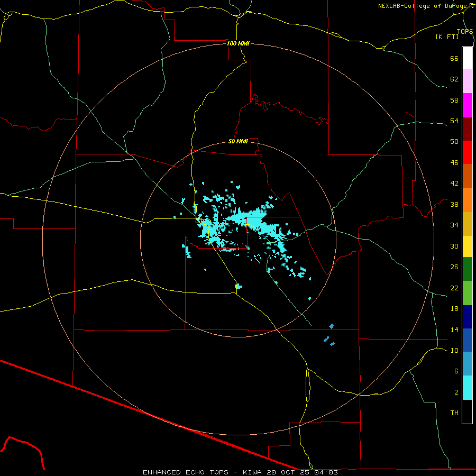Click the "14" legend label
The height and width of the screenshot is (476, 476).
(454, 329)
